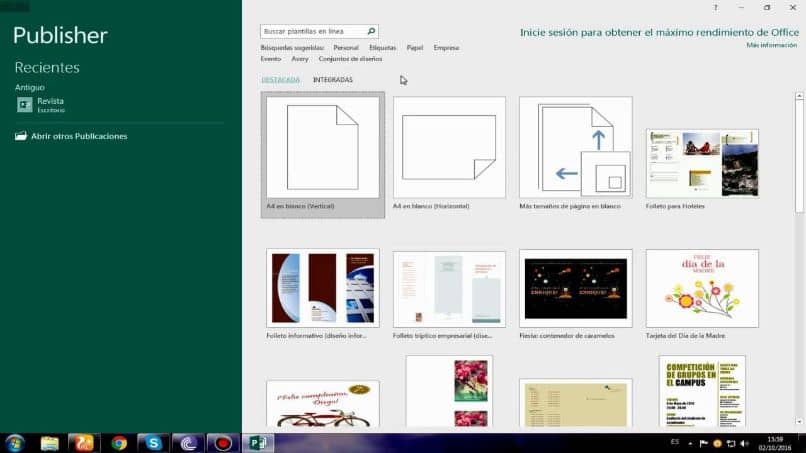Image resolution: width=806 pixels, height=453 pixels.
Task: Open Abrir otros Publicaciones
Action: (79, 136)
